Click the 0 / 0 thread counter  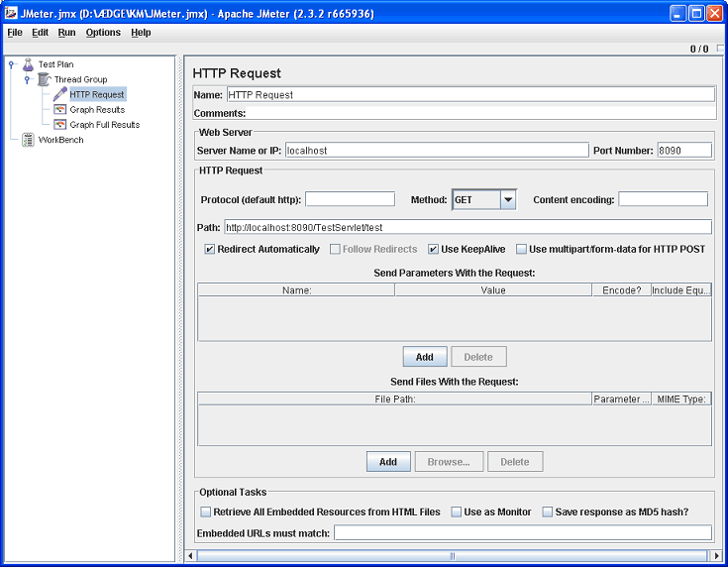[699, 49]
